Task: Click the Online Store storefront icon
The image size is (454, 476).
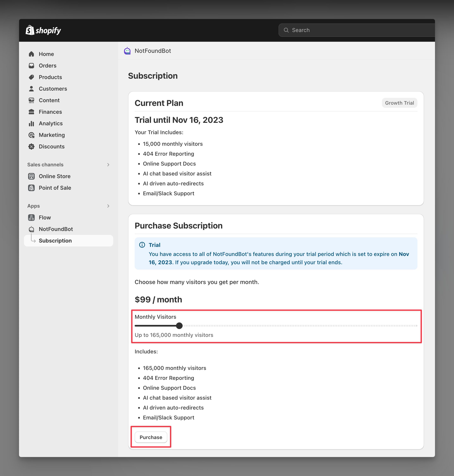Action: click(31, 176)
